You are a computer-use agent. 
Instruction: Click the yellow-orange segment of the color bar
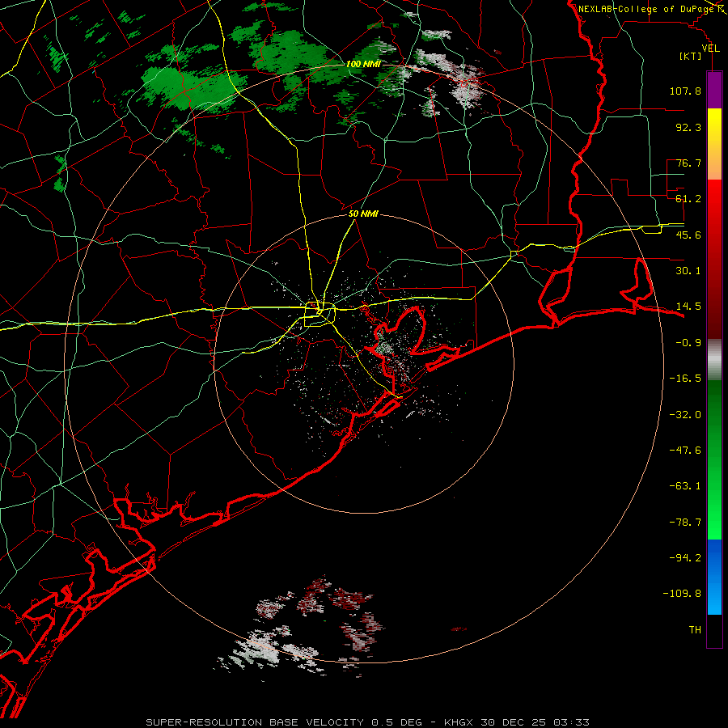click(714, 144)
